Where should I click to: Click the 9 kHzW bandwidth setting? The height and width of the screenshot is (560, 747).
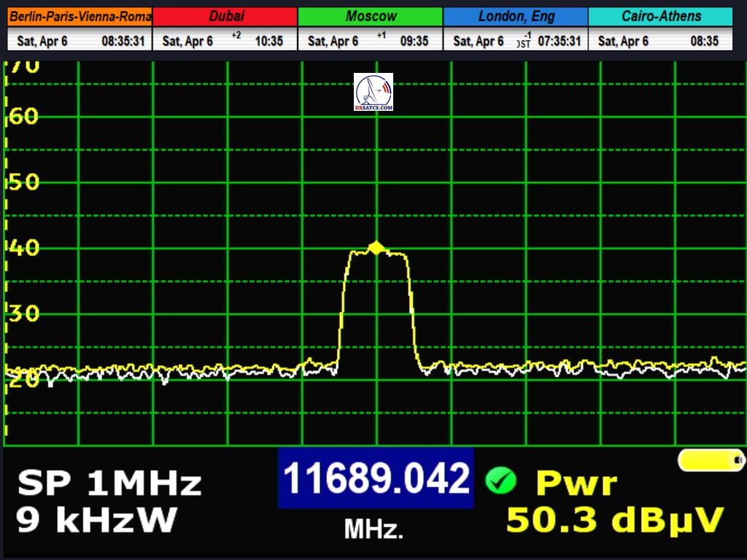[x=97, y=520]
